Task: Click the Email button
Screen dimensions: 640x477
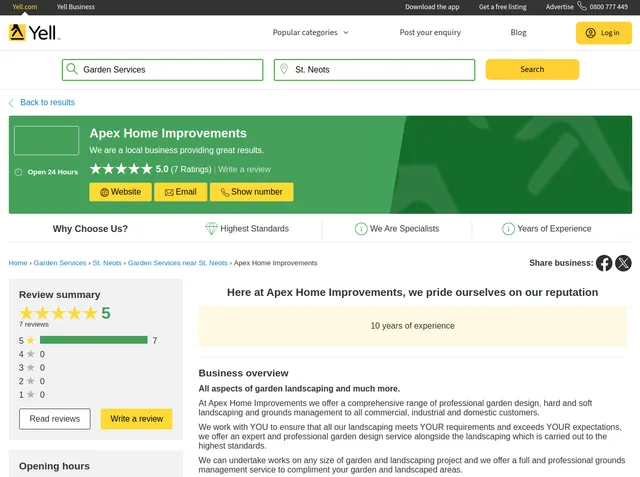Action: coord(180,192)
